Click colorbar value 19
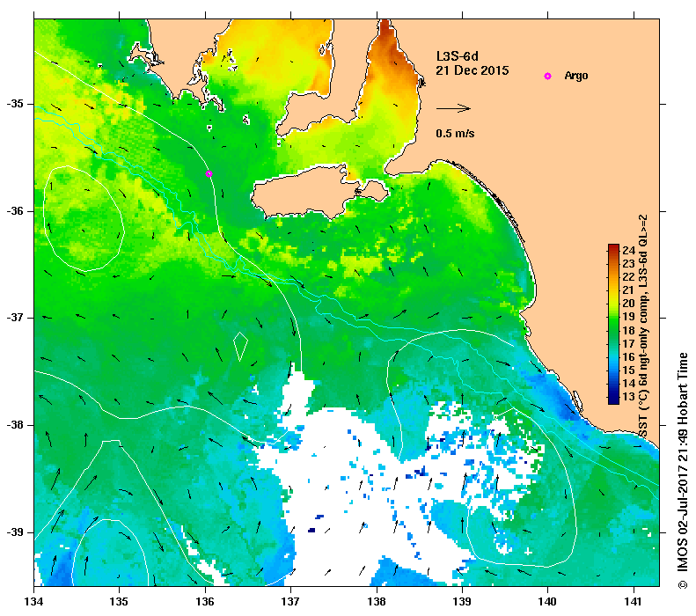 click(628, 317)
